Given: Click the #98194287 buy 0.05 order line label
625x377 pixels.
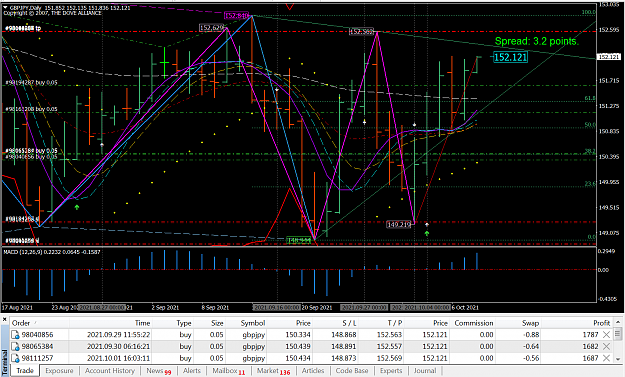Looking at the screenshot, I should [x=31, y=82].
